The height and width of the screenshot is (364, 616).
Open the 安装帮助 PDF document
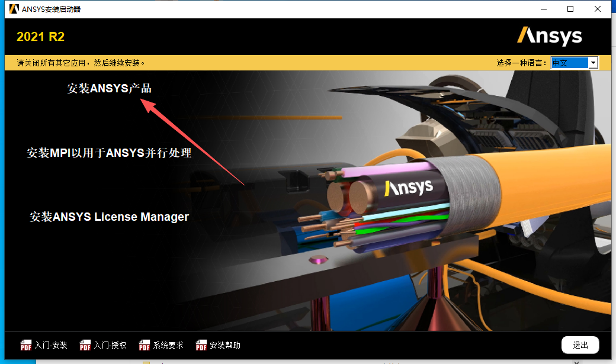point(223,345)
